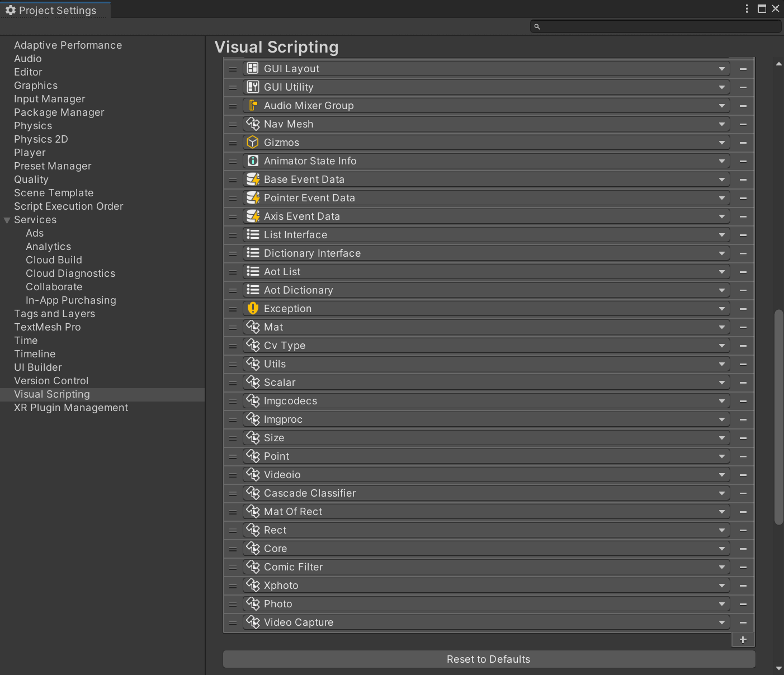This screenshot has height=675, width=784.
Task: Click the Axis Event Data icon
Action: (253, 216)
